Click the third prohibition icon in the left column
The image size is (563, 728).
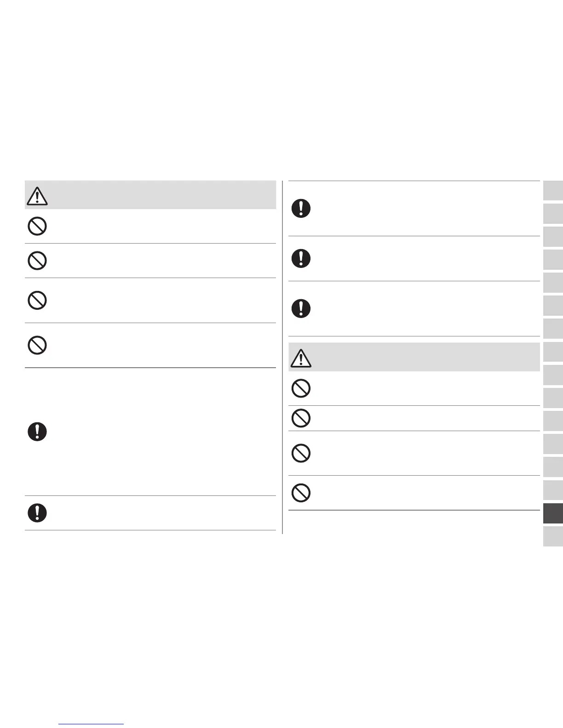point(37,301)
